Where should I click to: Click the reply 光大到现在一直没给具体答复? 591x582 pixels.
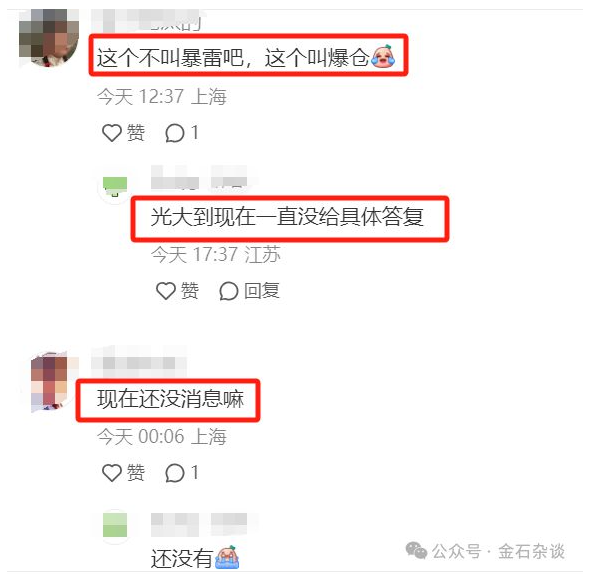(287, 217)
